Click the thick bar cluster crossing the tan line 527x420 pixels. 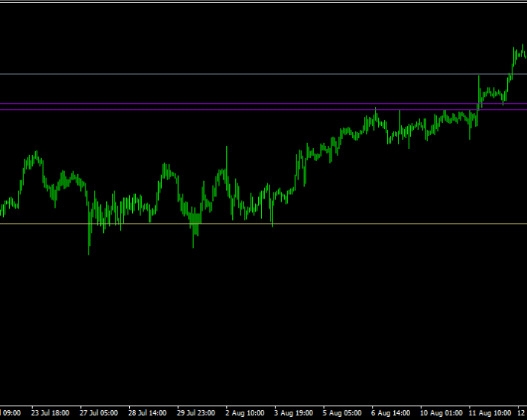196,225
